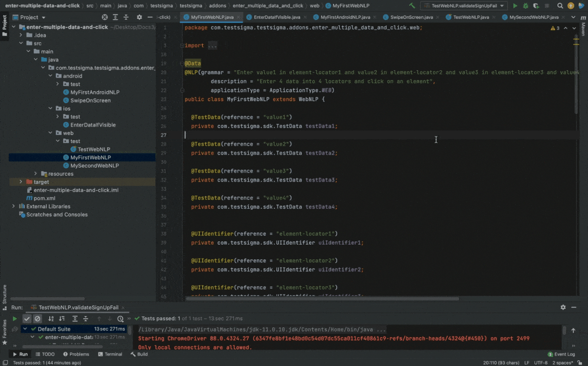The image size is (588, 366).
Task: Open the TODO tool window
Action: pos(44,354)
